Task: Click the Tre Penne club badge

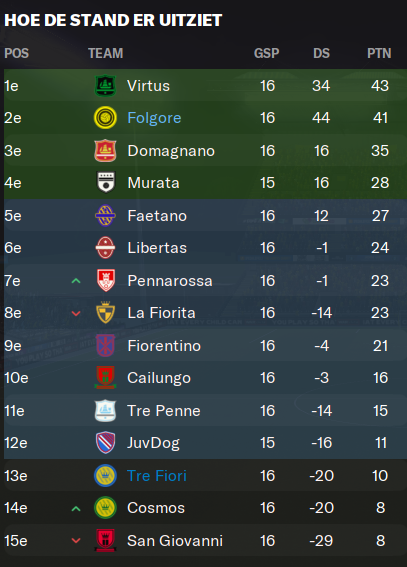Action: tap(105, 410)
